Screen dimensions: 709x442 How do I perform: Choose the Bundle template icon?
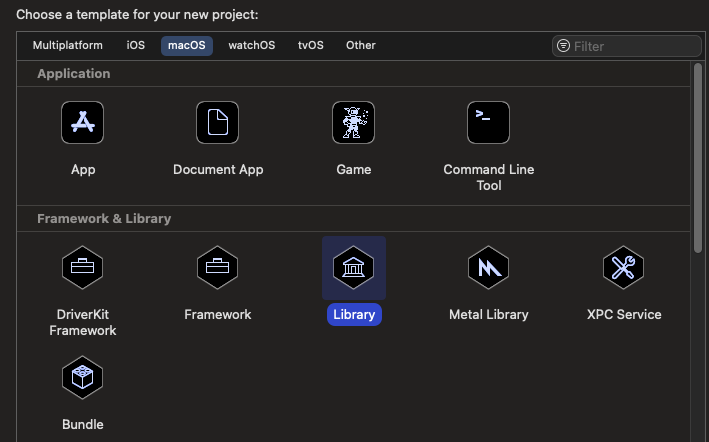83,378
